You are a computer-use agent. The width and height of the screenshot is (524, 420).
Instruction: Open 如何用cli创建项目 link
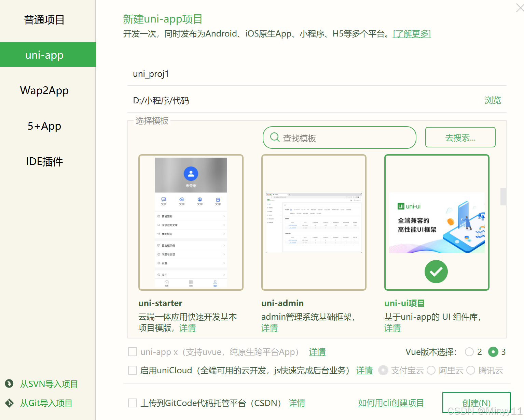pos(391,403)
